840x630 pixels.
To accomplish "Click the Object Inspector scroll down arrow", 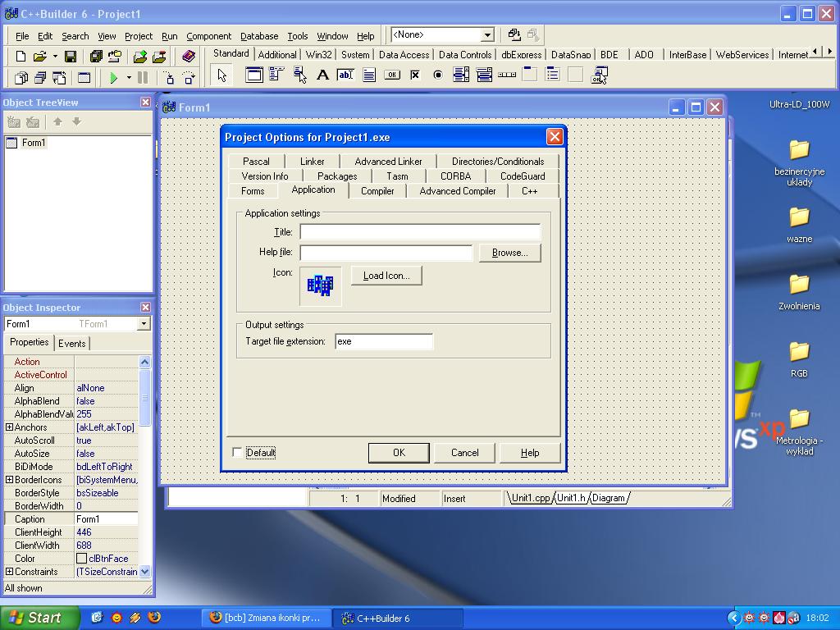I will [x=144, y=572].
